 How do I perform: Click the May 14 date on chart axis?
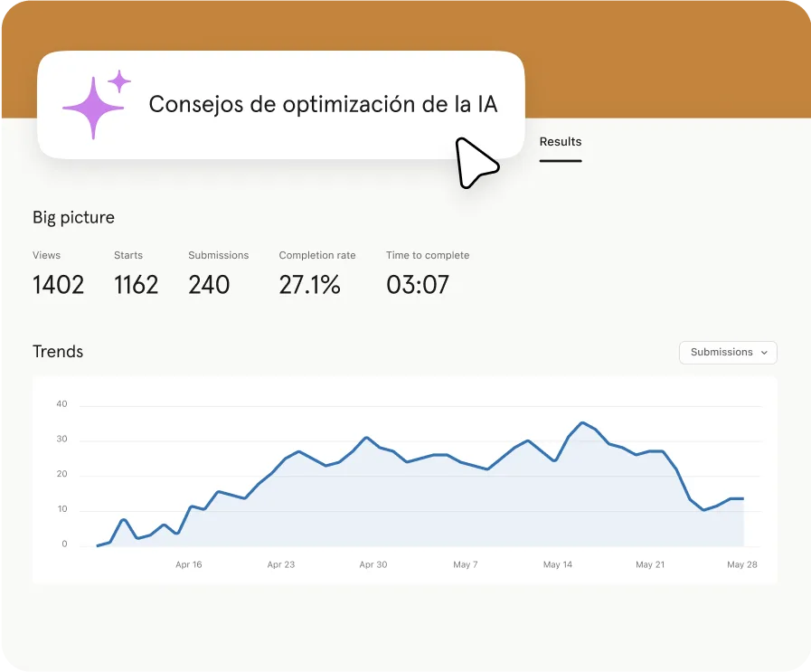pyautogui.click(x=557, y=564)
